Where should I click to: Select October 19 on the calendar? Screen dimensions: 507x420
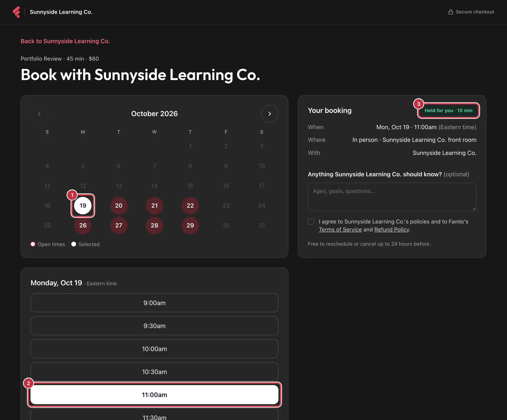click(x=83, y=205)
